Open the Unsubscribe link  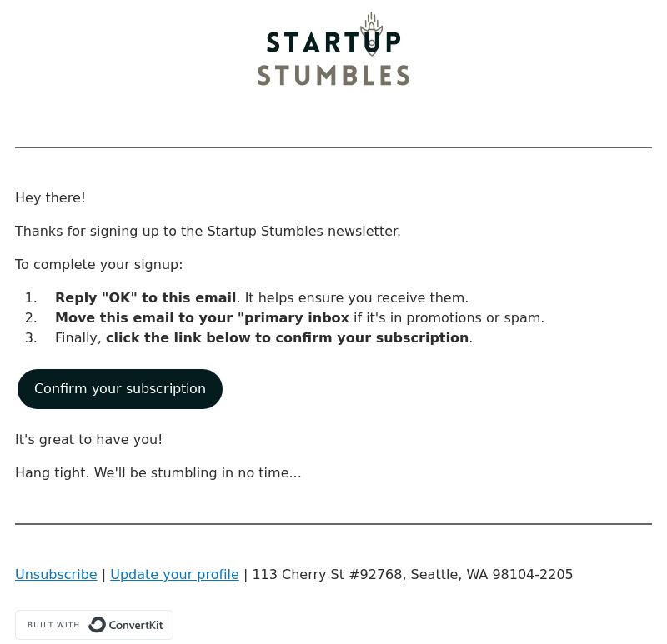[56, 574]
